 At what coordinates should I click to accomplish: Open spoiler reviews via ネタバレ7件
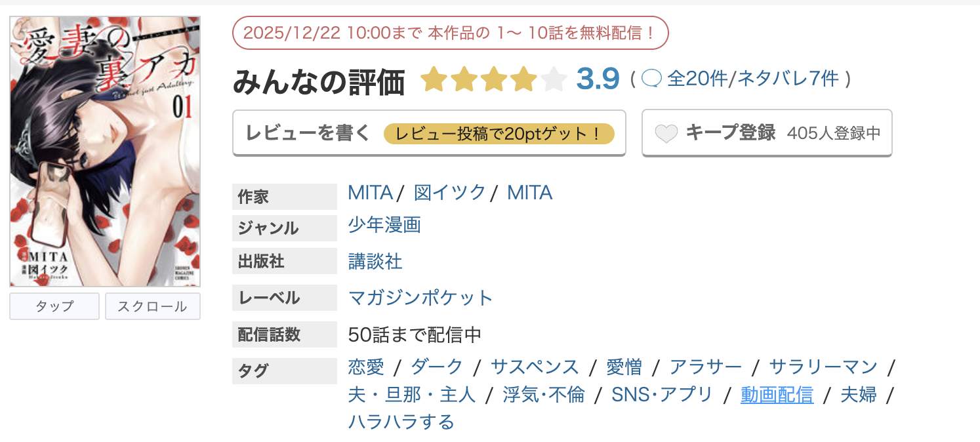pyautogui.click(x=789, y=78)
